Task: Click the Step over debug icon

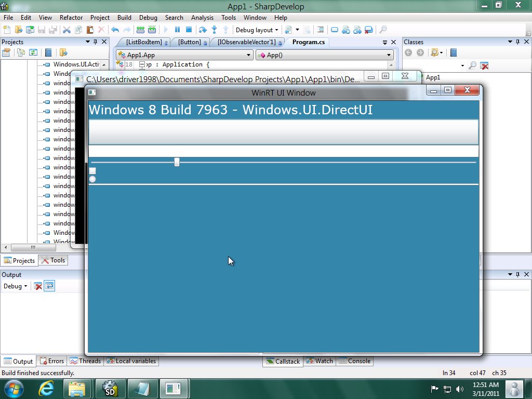Action: coord(203,30)
